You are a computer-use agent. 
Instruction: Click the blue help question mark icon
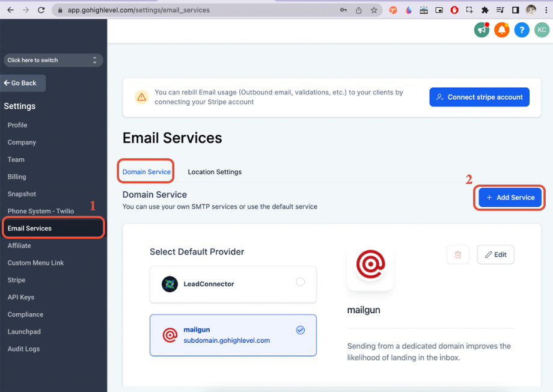pyautogui.click(x=522, y=29)
